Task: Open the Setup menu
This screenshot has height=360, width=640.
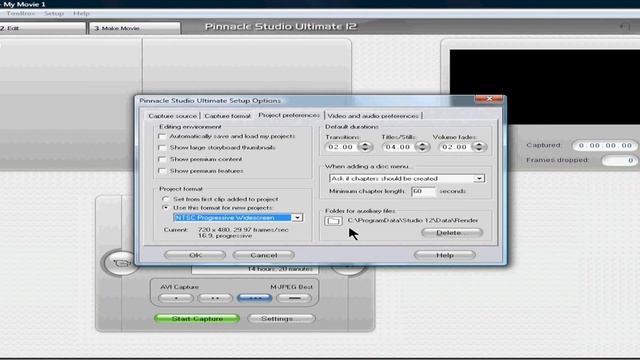Action: (54, 13)
